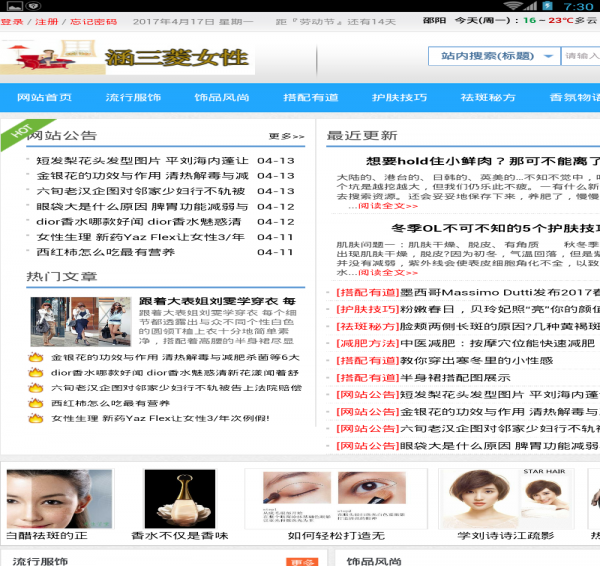Open headline 想要hold住小鲜肉
Viewport: 600px width, 566px height.
(483, 161)
